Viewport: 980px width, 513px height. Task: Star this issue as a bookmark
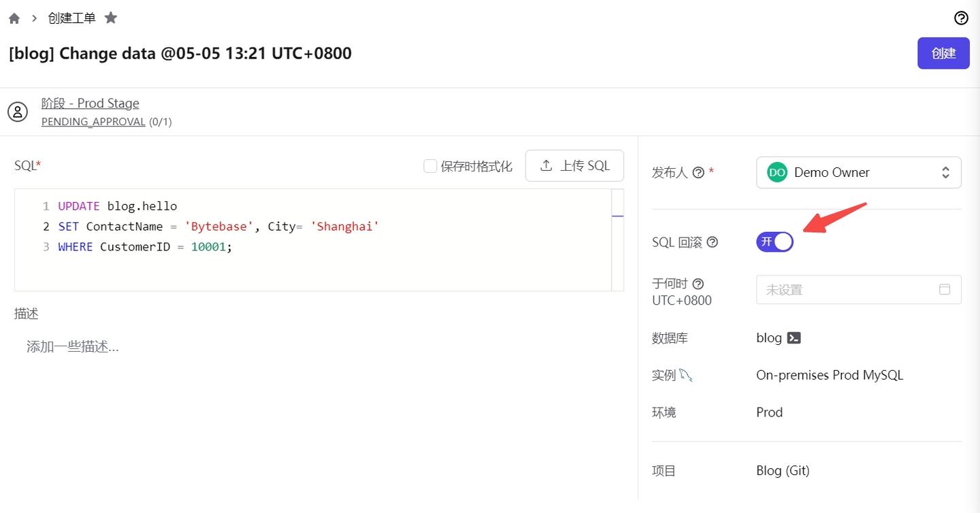point(111,18)
